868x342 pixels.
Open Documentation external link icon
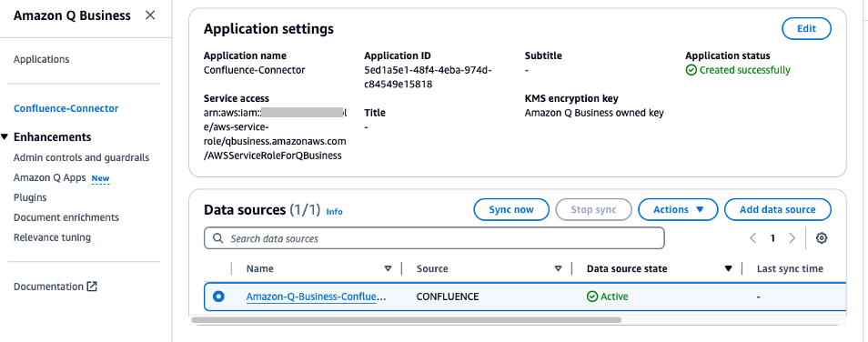click(92, 287)
